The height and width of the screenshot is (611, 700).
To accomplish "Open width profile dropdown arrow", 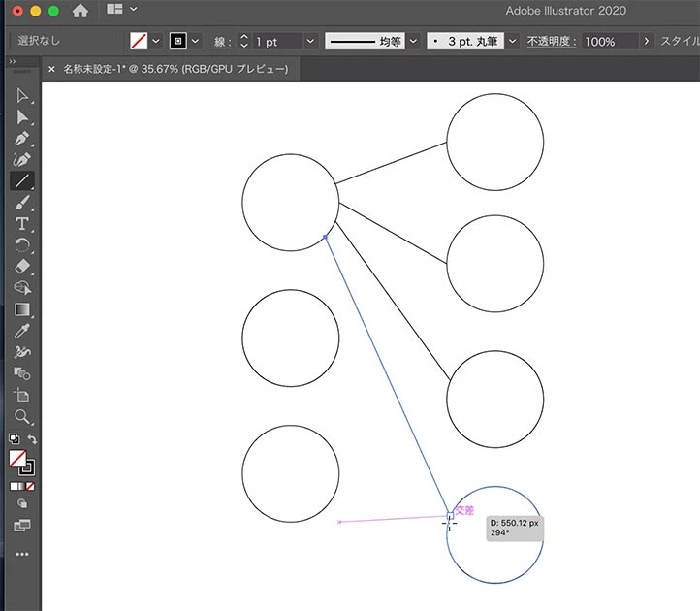I will (413, 41).
